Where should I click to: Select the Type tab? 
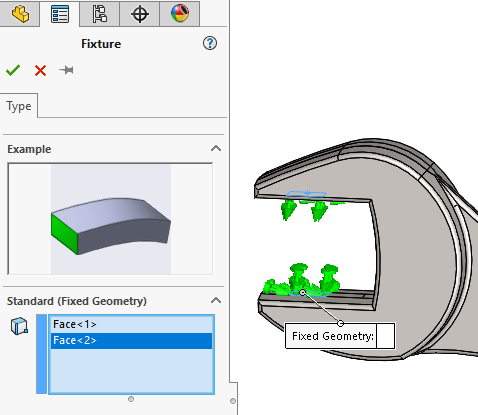tap(19, 106)
